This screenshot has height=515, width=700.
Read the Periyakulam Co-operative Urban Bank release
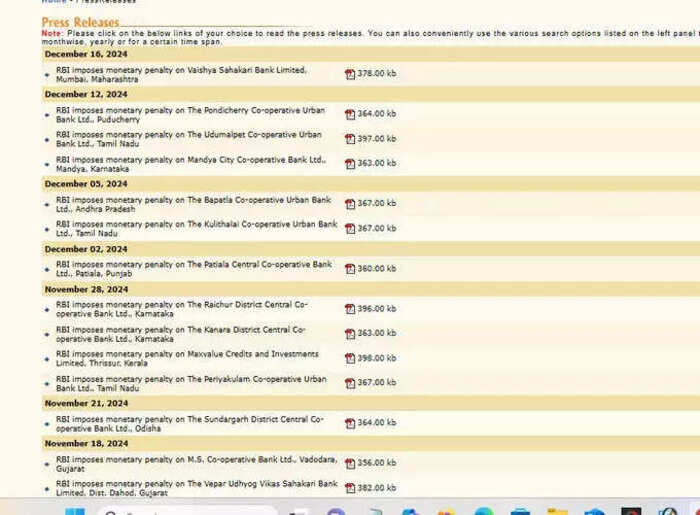tap(191, 383)
